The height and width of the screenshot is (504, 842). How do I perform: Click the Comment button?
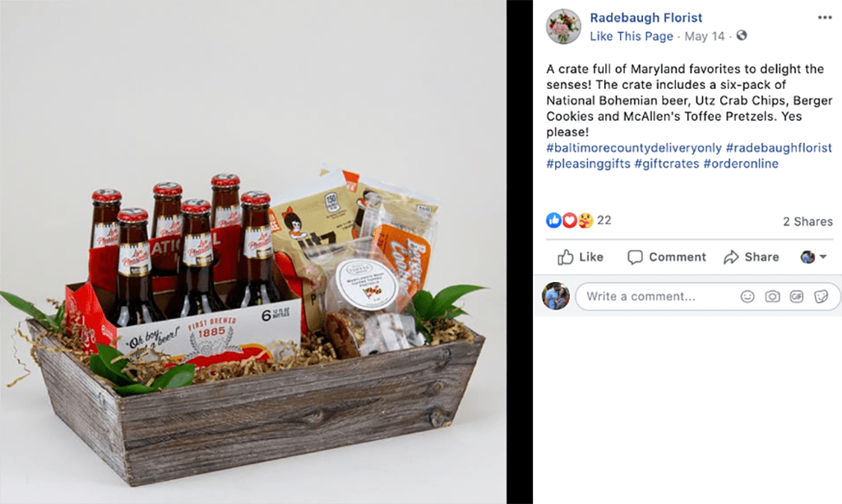click(666, 257)
